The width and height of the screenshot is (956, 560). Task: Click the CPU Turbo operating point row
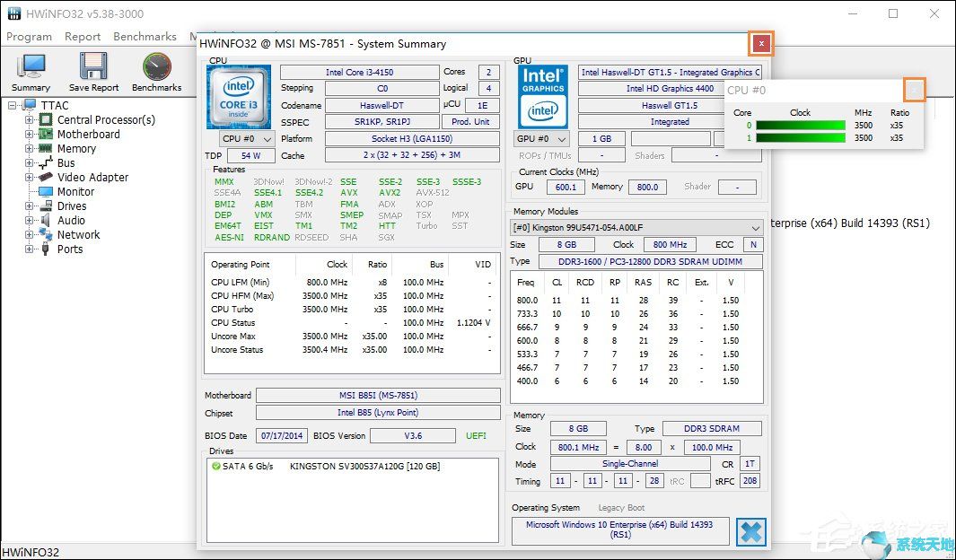351,309
